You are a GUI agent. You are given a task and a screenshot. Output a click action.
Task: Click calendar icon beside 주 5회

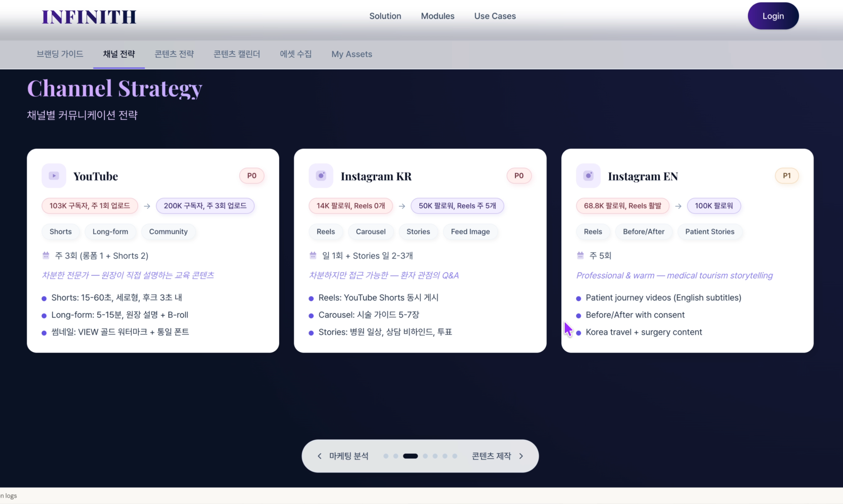580,255
